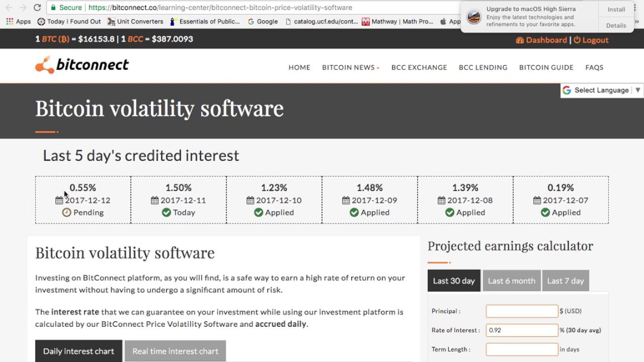644x362 pixels.
Task: Reload the page with refresh icon
Action: point(37,8)
